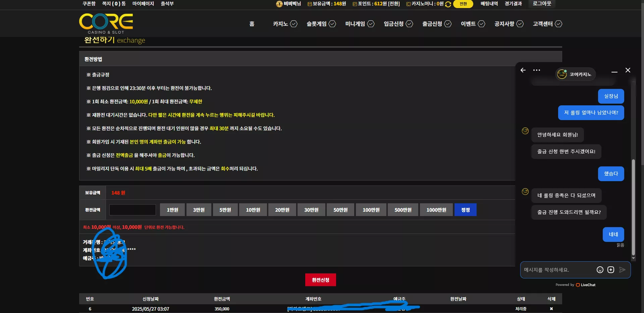
Task: Open the 공지사항 menu
Action: pyautogui.click(x=504, y=24)
